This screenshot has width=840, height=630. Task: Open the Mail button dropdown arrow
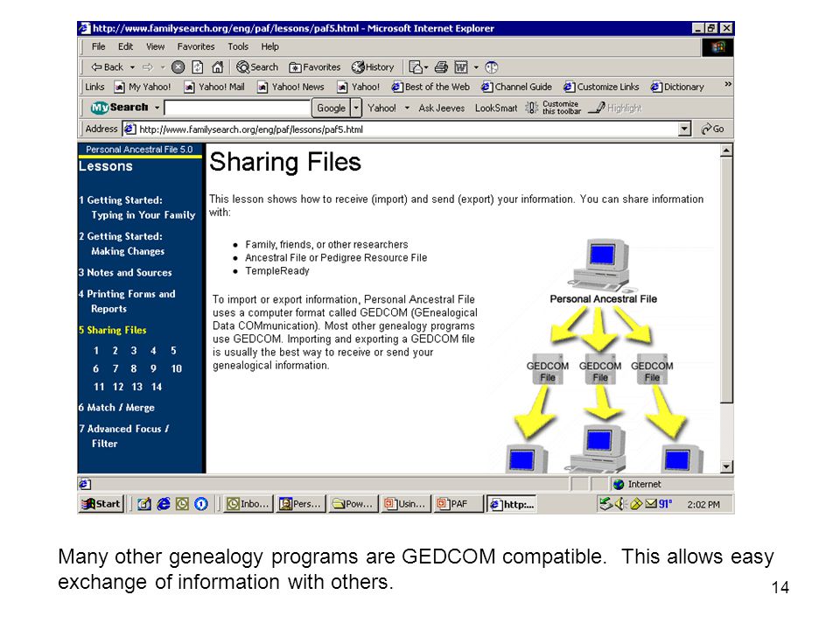426,67
